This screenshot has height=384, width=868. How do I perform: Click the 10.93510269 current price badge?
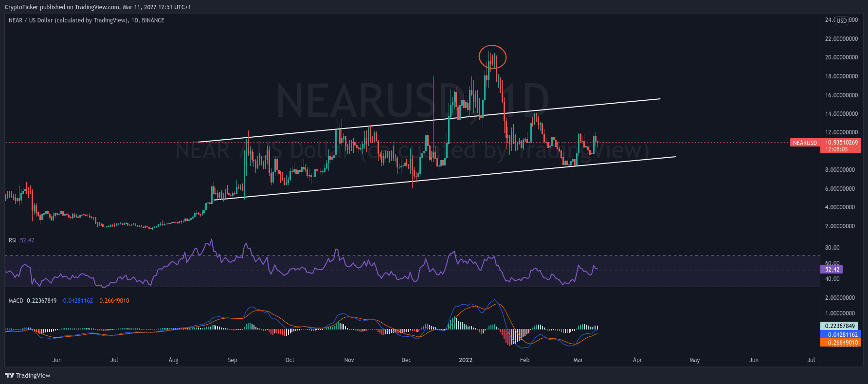pos(841,143)
